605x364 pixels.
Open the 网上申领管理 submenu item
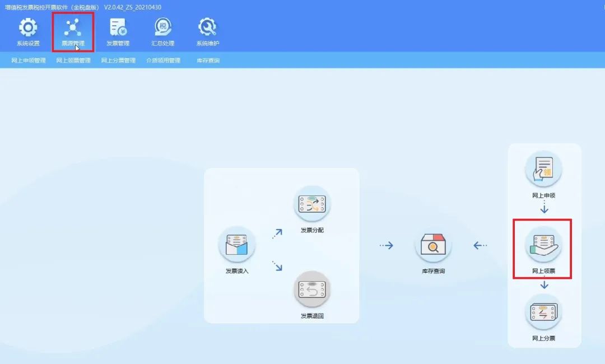click(x=29, y=60)
